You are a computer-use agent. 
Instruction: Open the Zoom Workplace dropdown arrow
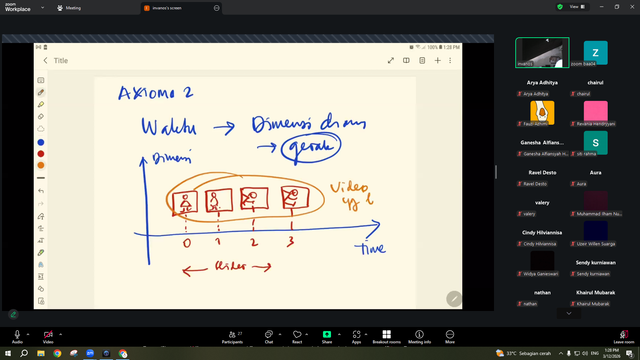point(42,7)
